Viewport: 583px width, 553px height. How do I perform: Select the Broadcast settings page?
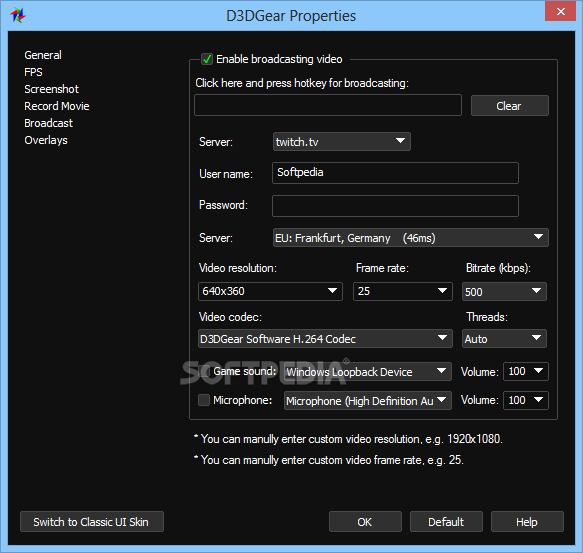48,123
